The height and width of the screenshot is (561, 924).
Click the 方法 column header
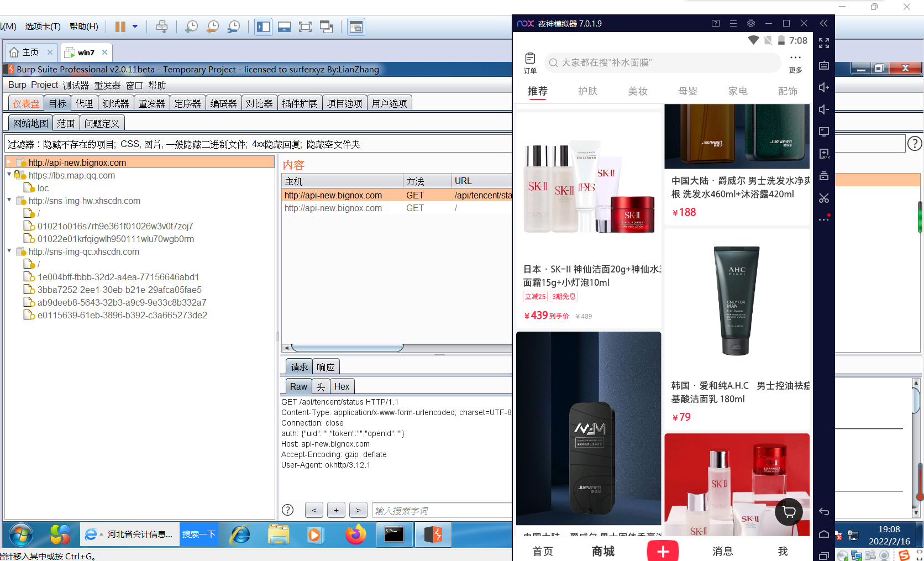(x=426, y=181)
